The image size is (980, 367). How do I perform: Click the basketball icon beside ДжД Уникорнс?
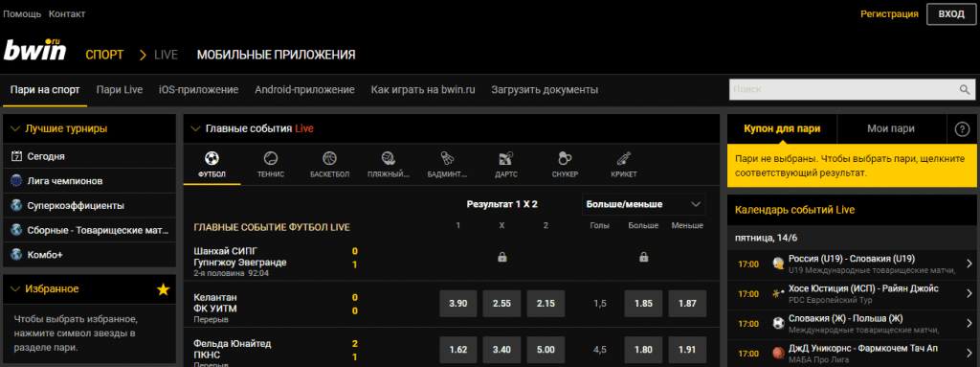(x=778, y=353)
